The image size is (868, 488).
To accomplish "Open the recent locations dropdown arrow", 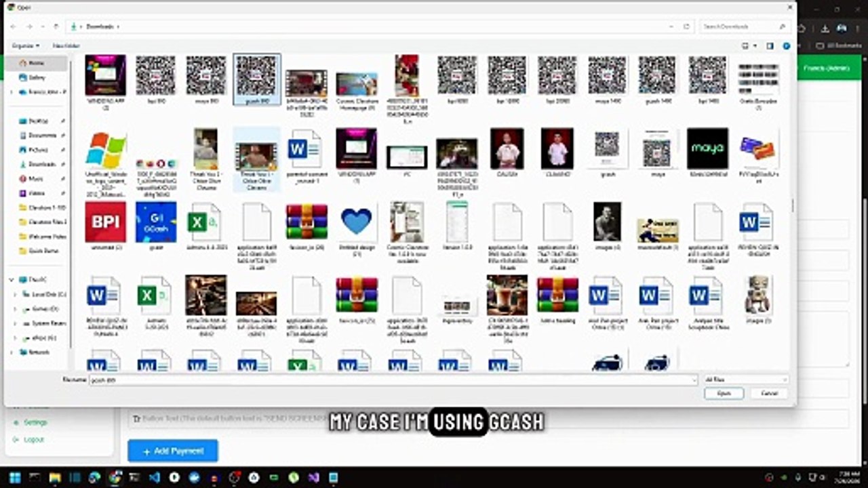I will (43, 26).
